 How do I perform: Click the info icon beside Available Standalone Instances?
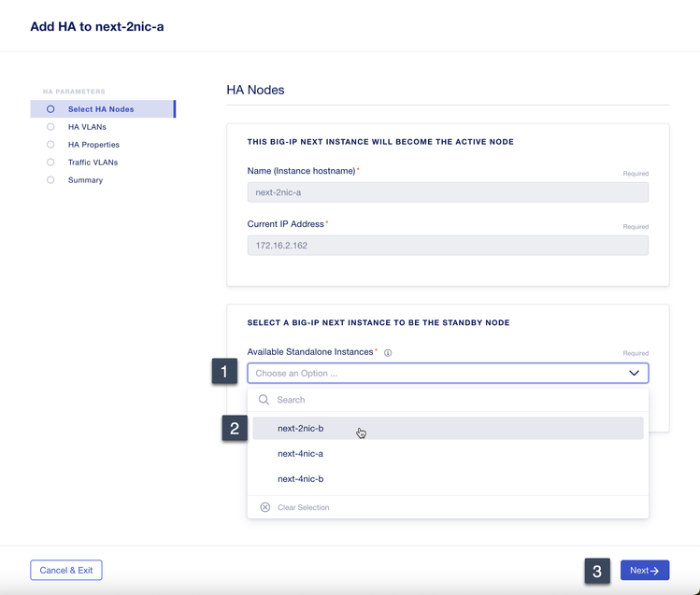[x=388, y=353]
